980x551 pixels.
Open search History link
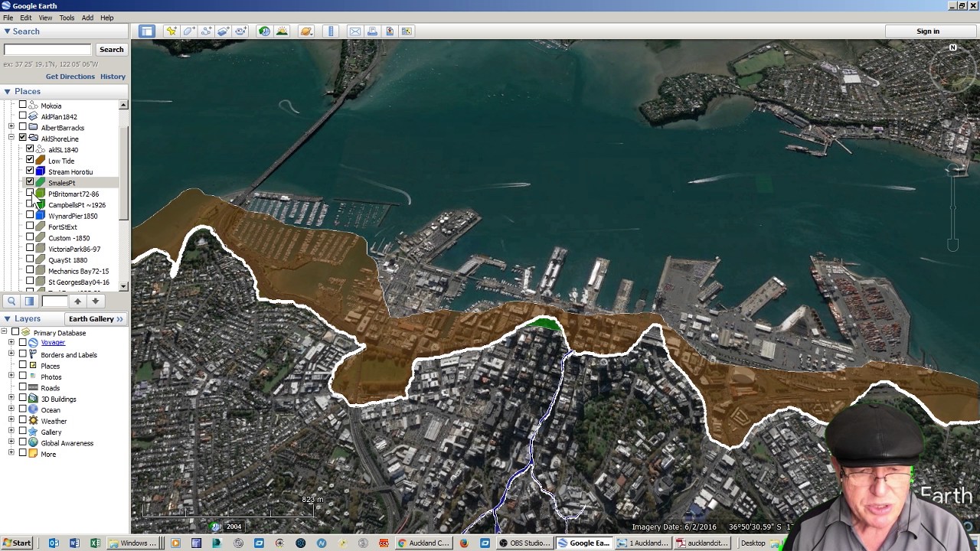[x=113, y=77]
